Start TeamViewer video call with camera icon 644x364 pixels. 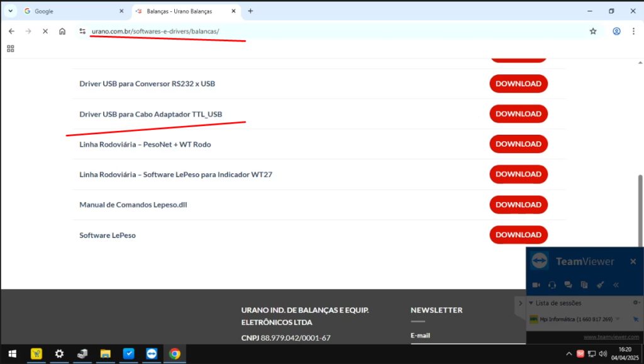(x=536, y=285)
